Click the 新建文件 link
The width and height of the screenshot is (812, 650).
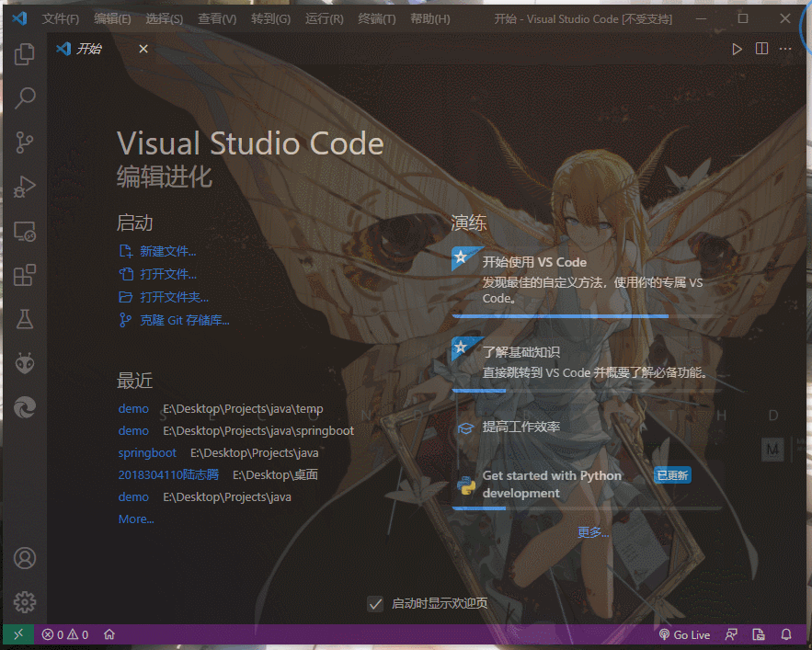click(x=167, y=251)
